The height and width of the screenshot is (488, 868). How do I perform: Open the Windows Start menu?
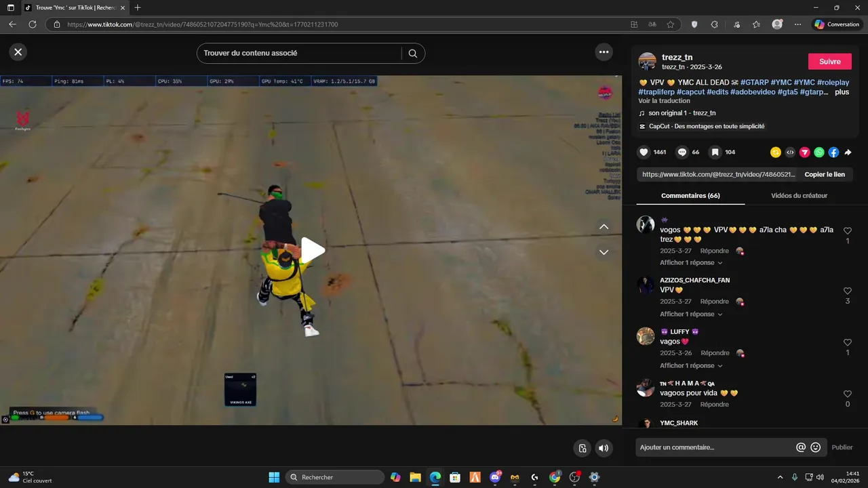[x=274, y=477]
